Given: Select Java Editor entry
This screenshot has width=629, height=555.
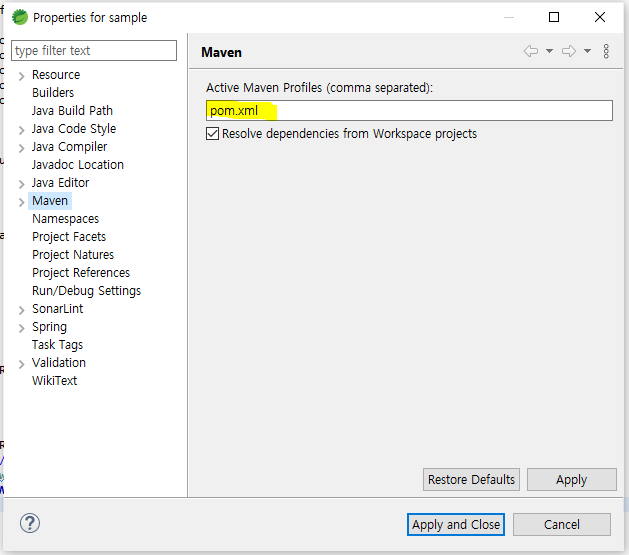Looking at the screenshot, I should click(x=61, y=183).
